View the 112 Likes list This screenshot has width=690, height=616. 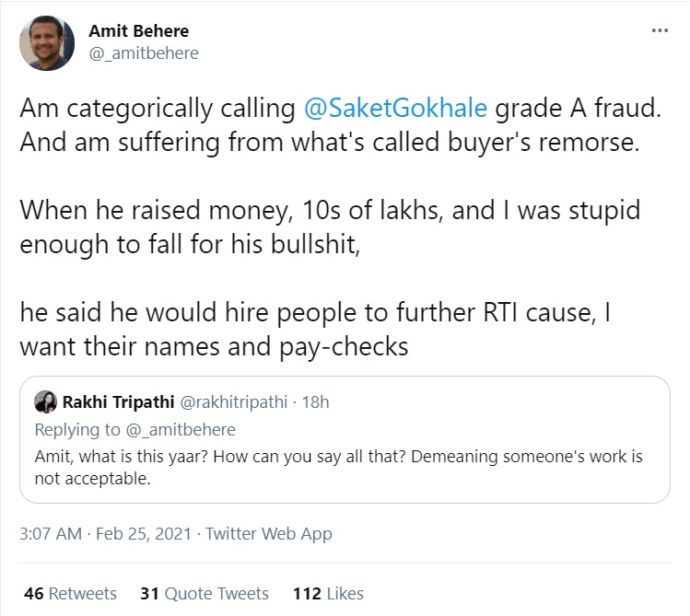[x=327, y=593]
